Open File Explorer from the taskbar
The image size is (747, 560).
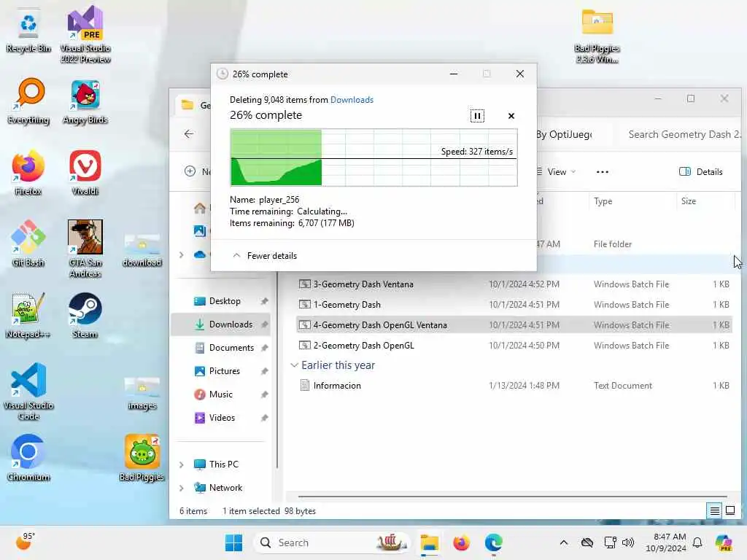point(429,542)
